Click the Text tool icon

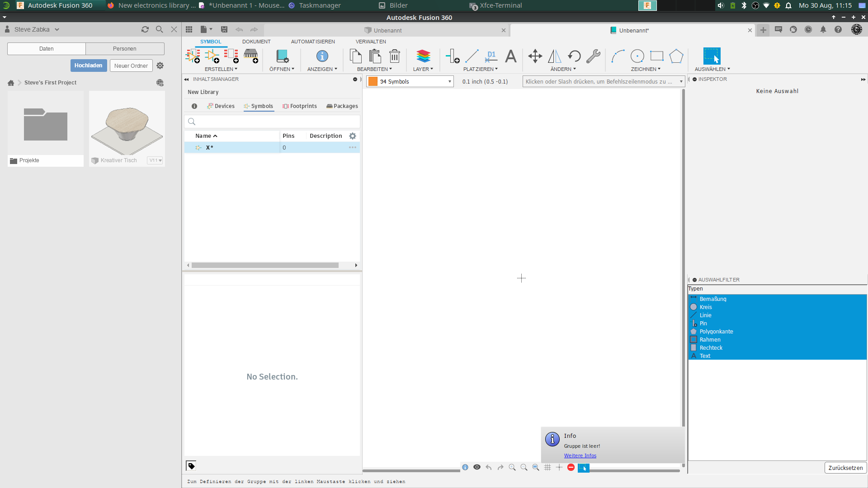[x=510, y=56]
